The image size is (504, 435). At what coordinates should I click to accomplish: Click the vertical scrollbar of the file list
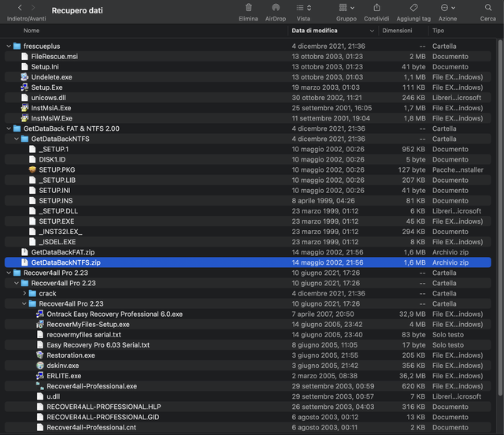(500, 217)
